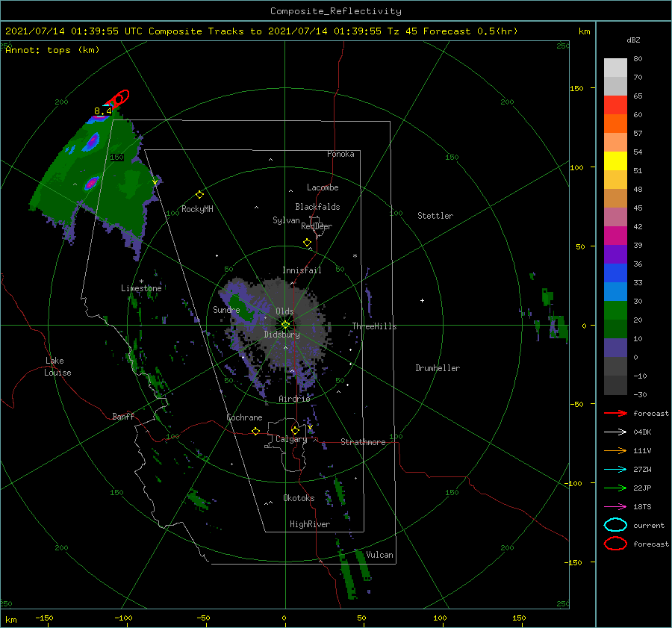Image resolution: width=672 pixels, height=628 pixels.
Task: Click the Sundre city label
Action: pyautogui.click(x=226, y=309)
